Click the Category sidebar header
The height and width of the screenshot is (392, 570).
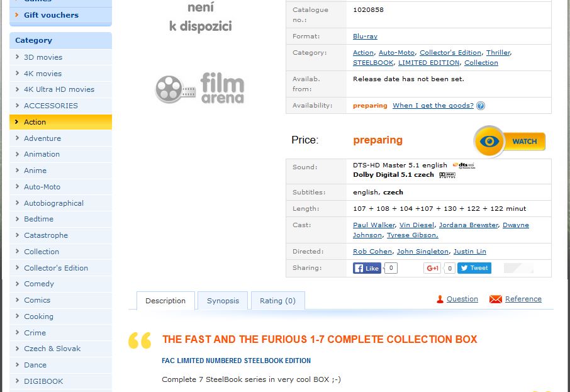pos(60,40)
